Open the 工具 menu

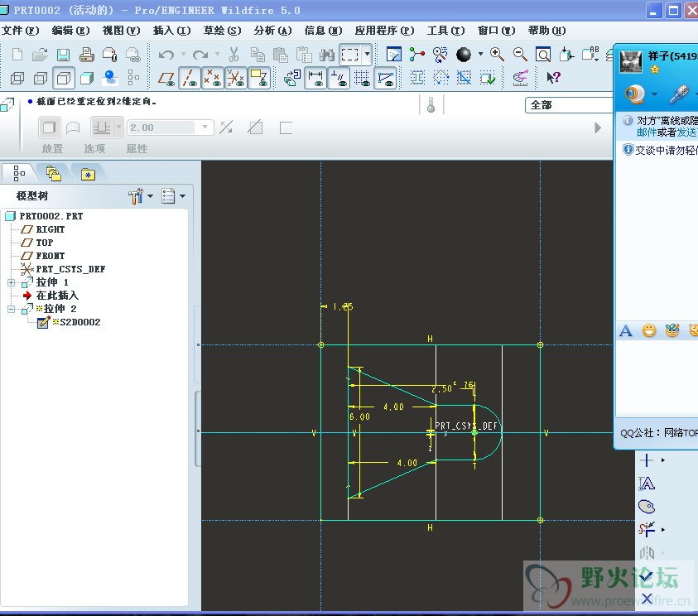(446, 31)
